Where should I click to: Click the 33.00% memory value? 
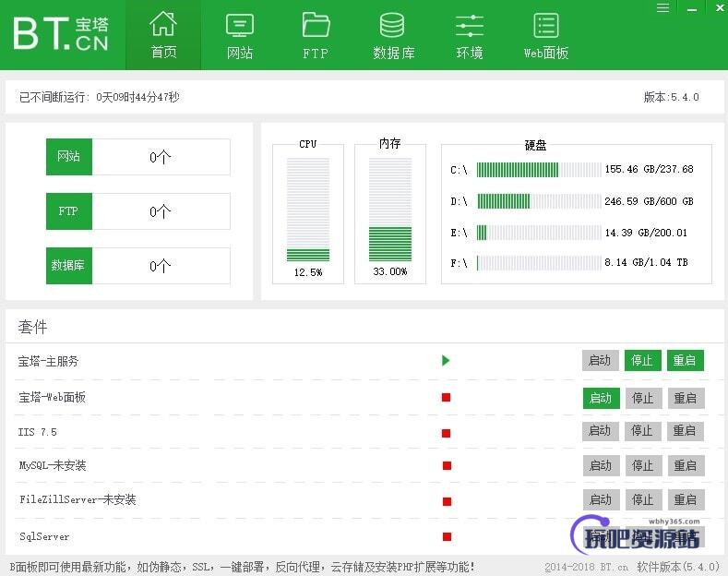click(x=390, y=271)
